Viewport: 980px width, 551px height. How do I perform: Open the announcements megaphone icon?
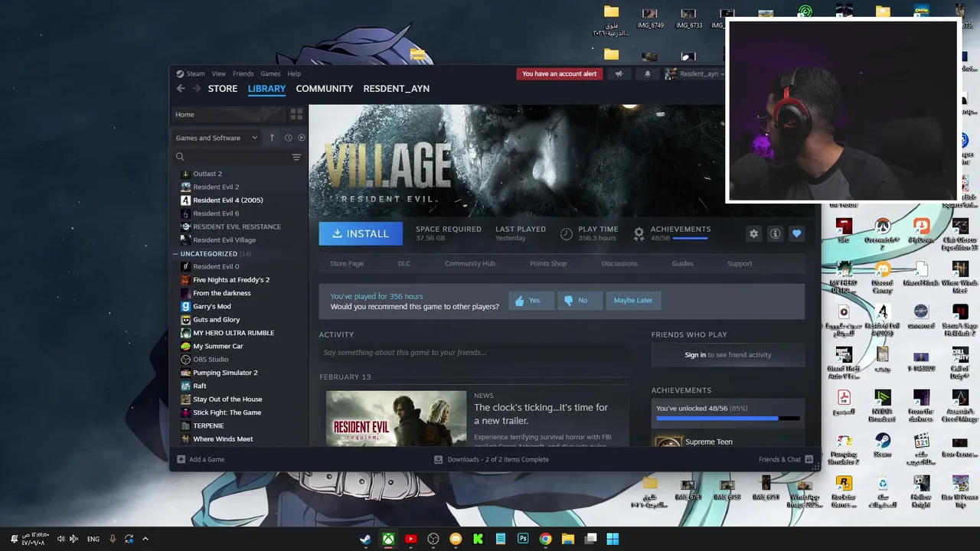click(x=619, y=74)
